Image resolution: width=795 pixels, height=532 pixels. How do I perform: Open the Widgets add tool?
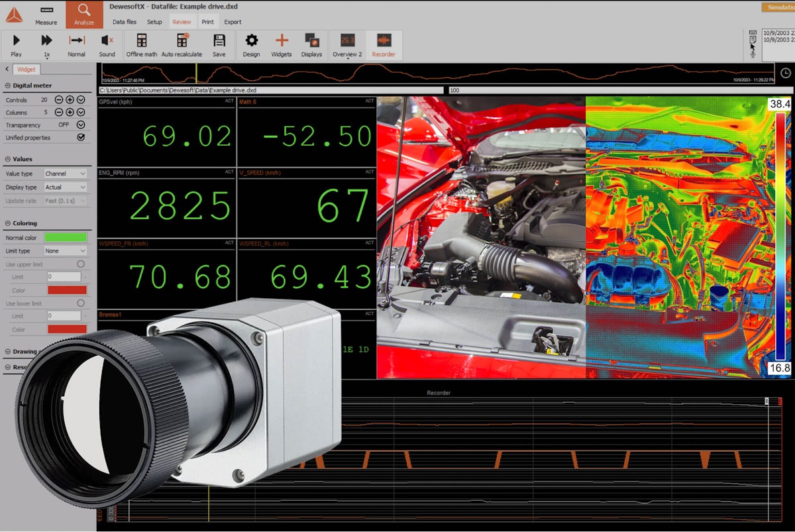282,44
